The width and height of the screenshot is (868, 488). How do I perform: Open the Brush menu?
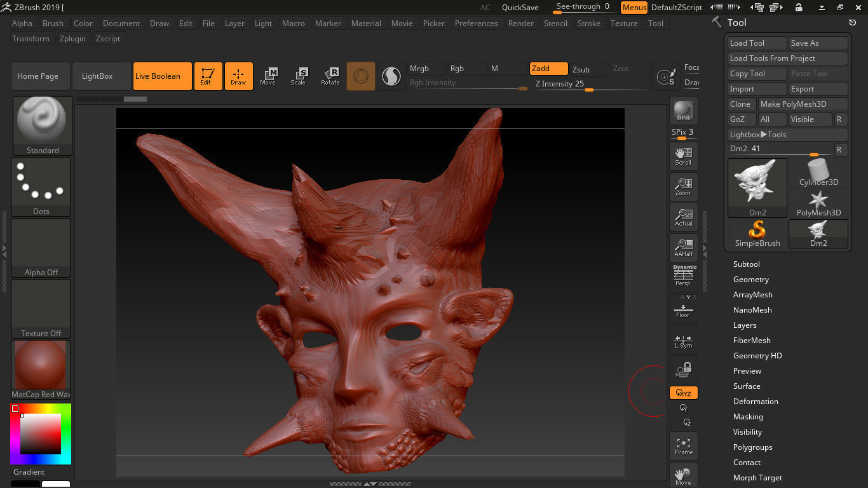tap(53, 24)
